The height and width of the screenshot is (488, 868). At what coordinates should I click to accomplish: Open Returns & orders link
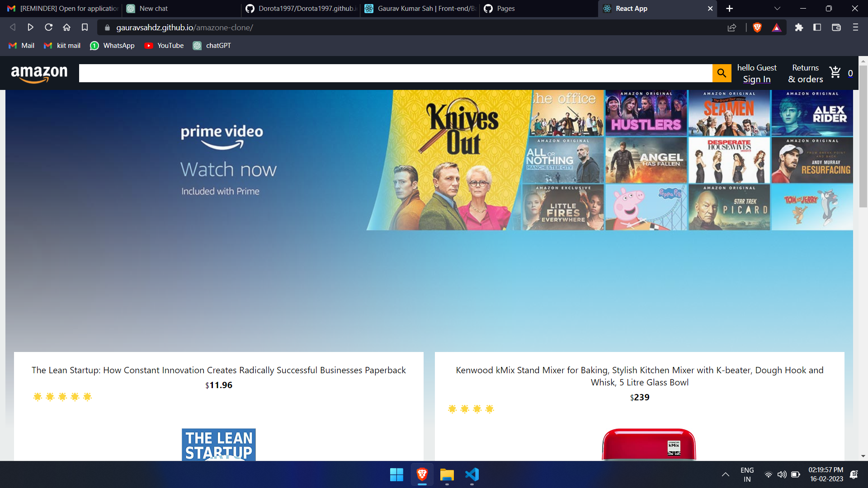tap(805, 73)
